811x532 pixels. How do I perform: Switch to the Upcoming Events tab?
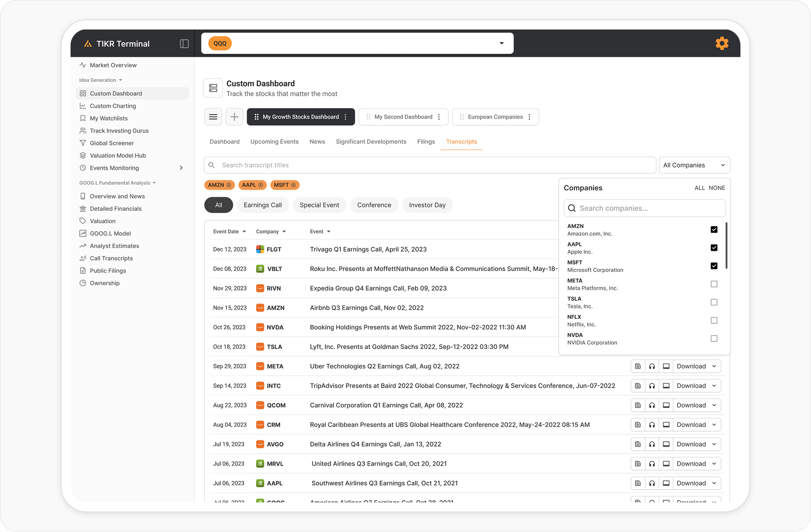275,142
